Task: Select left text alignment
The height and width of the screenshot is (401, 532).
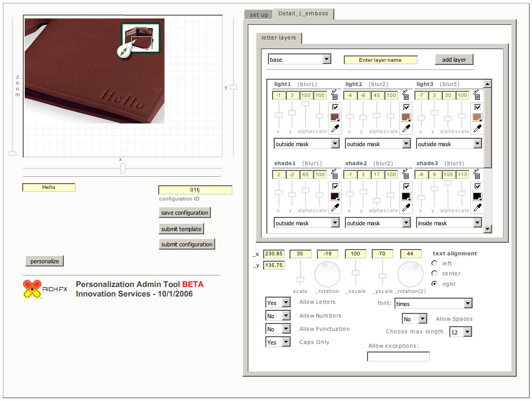Action: tap(434, 263)
